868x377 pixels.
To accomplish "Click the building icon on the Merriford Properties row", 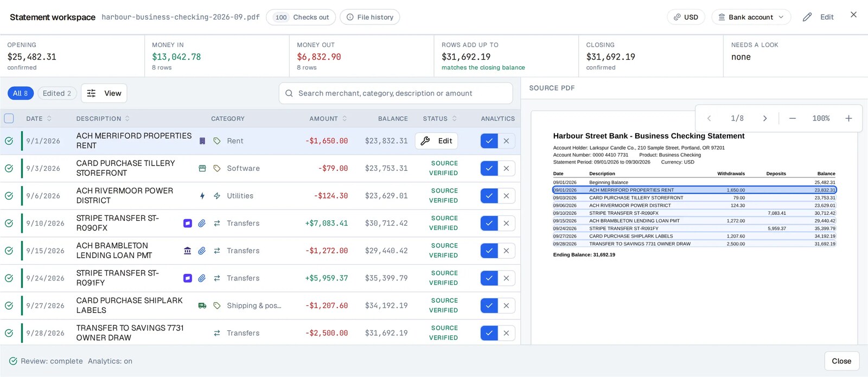I will coord(202,141).
